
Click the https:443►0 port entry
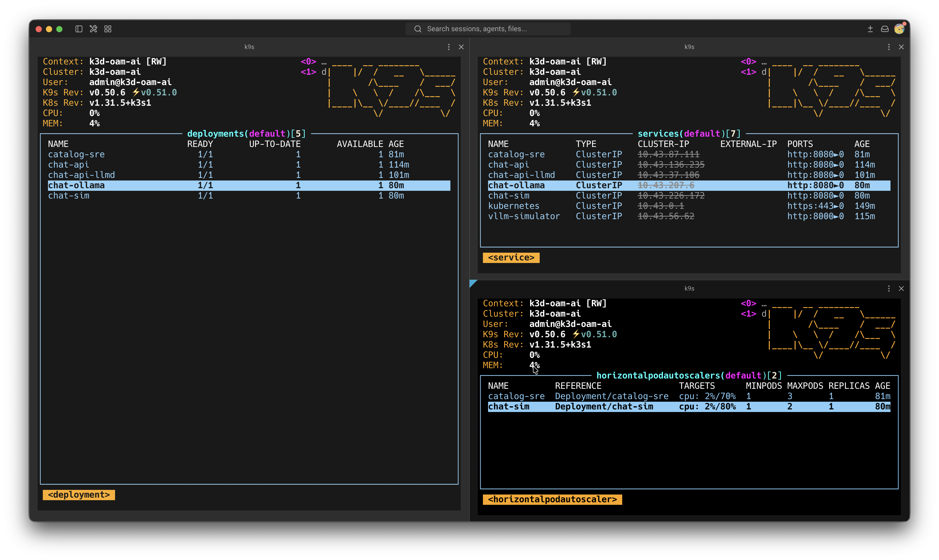(815, 206)
